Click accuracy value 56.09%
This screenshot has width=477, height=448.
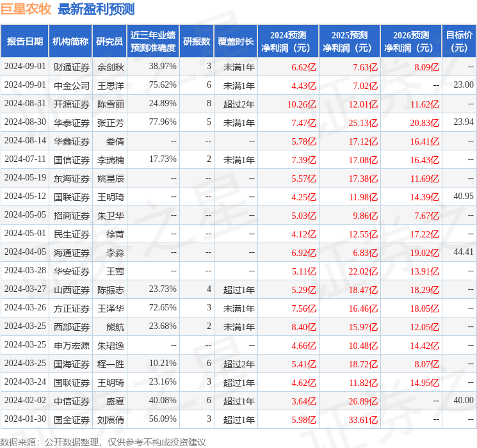click(x=163, y=419)
